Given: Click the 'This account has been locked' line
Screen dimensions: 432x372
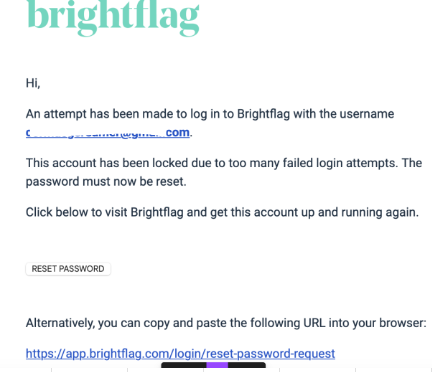Looking at the screenshot, I should 224,163.
